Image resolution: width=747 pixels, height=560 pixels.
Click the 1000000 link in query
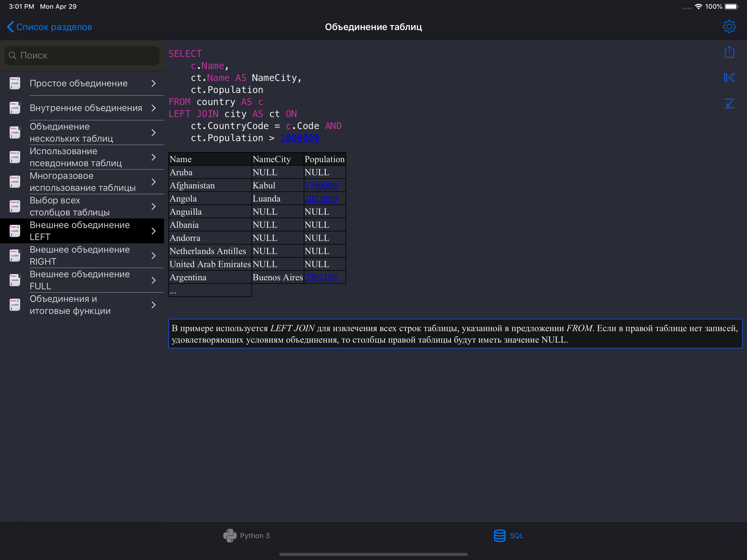[300, 138]
